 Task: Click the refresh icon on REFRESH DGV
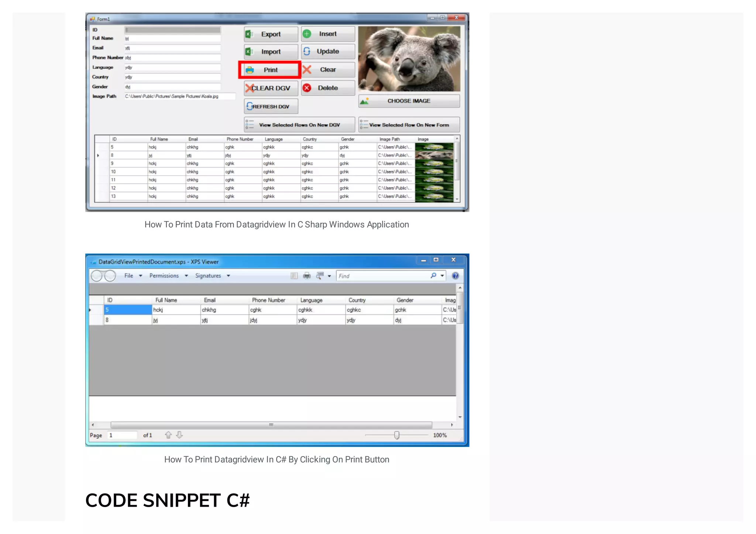[x=250, y=106]
